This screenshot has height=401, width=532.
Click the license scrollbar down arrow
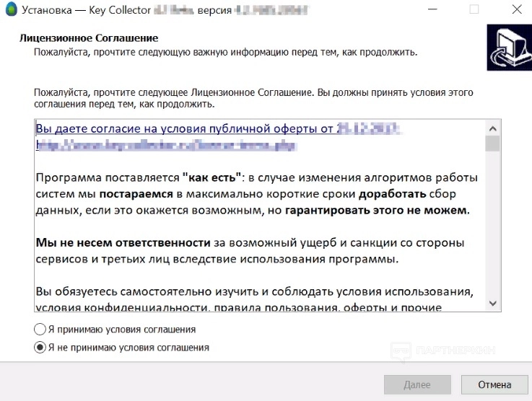(493, 303)
